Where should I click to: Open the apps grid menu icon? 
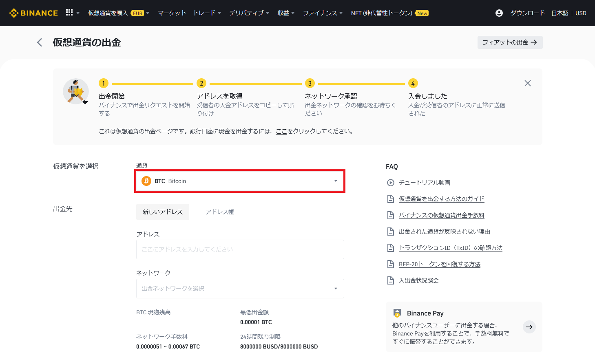[69, 13]
